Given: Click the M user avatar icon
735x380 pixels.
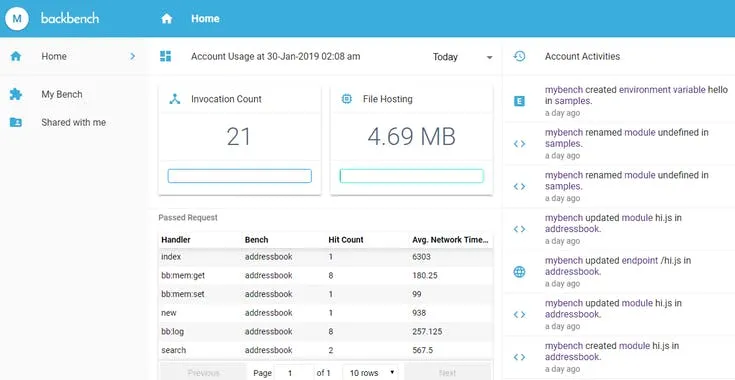Looking at the screenshot, I should tap(17, 19).
